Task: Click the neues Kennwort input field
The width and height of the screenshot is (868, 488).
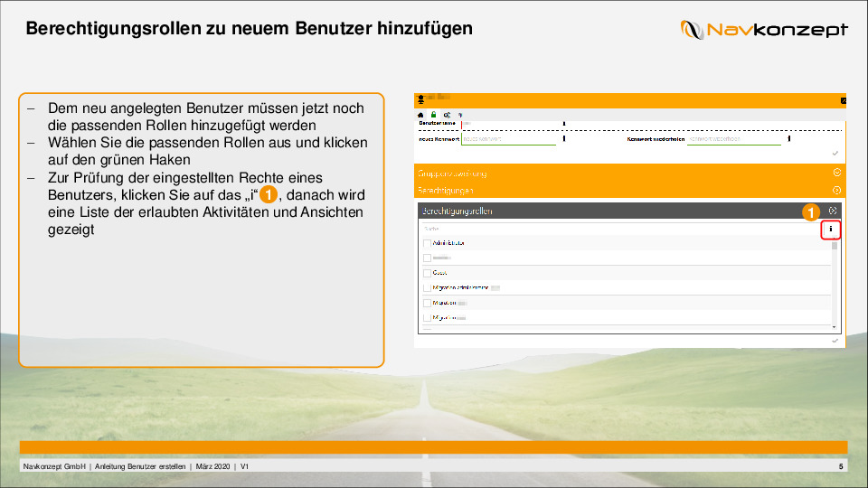Action: [509, 139]
